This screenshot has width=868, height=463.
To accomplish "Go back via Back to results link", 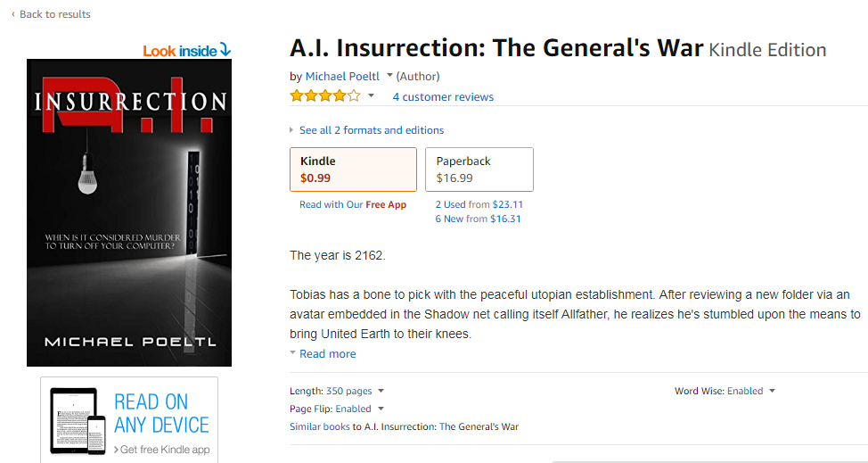I will pyautogui.click(x=54, y=14).
